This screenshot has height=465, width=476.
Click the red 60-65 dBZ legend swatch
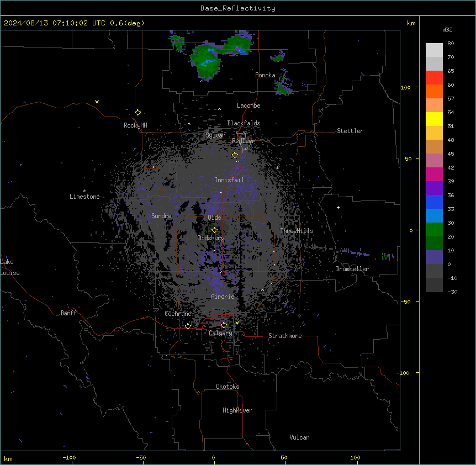coord(434,78)
